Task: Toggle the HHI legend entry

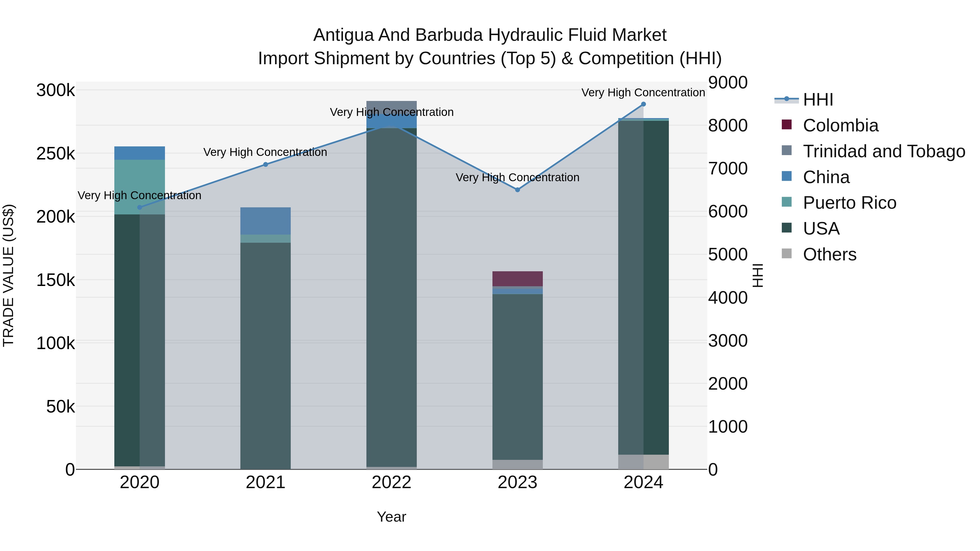Action: click(x=804, y=100)
